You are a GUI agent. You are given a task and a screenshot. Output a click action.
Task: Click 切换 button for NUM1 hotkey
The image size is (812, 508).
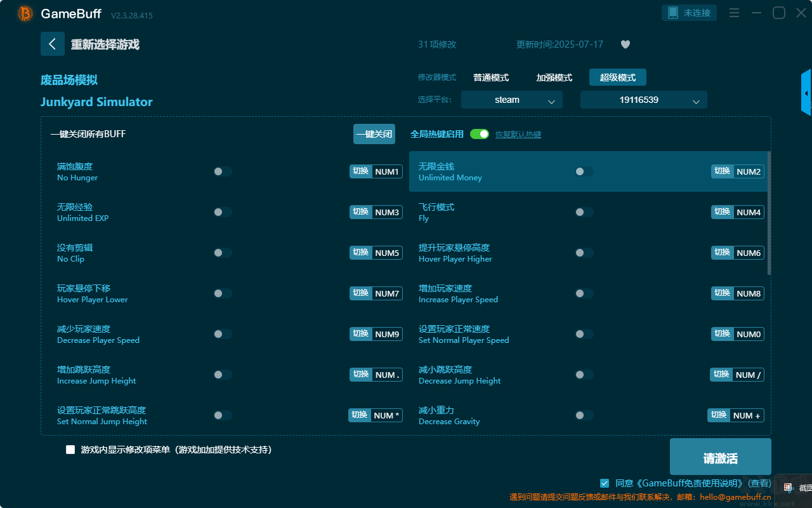(361, 171)
